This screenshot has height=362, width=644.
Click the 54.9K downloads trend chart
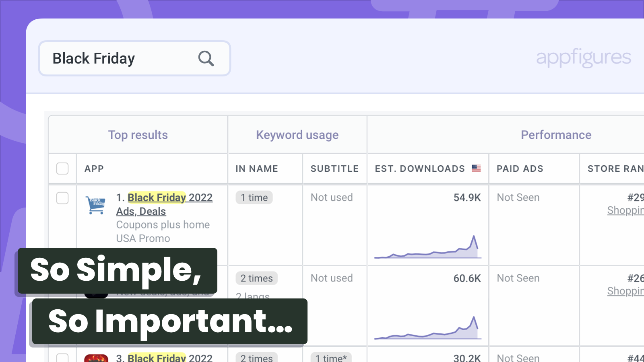(x=428, y=247)
